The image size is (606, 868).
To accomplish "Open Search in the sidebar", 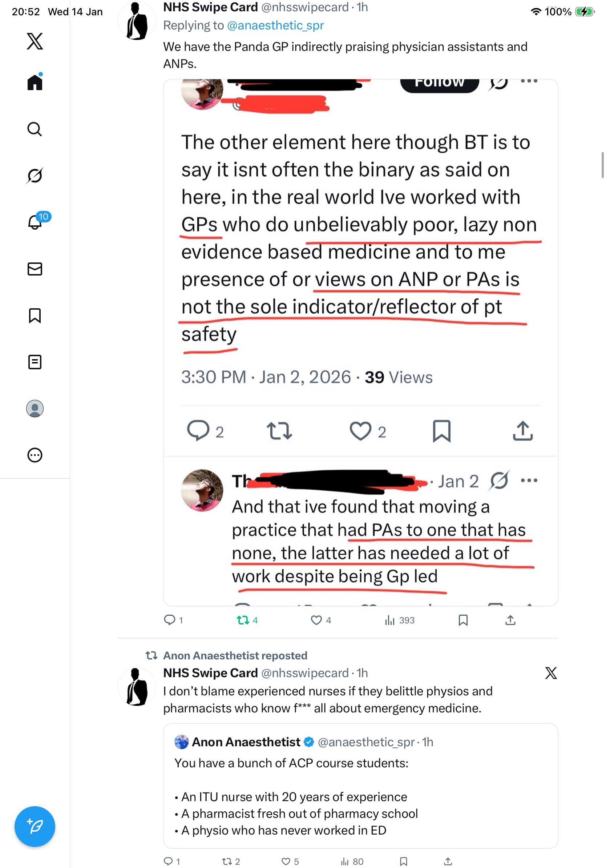I will (35, 129).
